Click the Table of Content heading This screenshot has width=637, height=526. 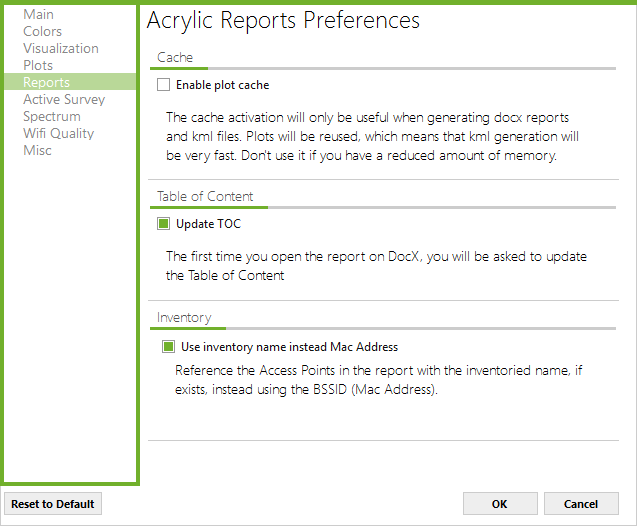pyautogui.click(x=205, y=196)
